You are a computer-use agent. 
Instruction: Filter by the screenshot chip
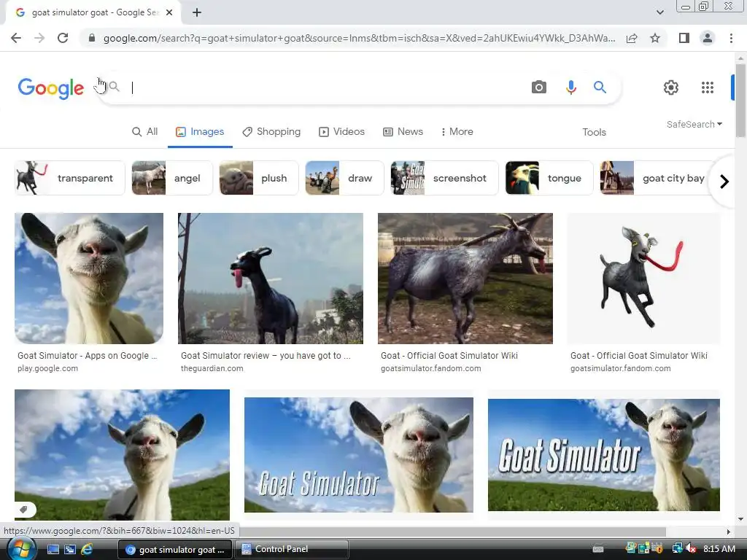444,178
